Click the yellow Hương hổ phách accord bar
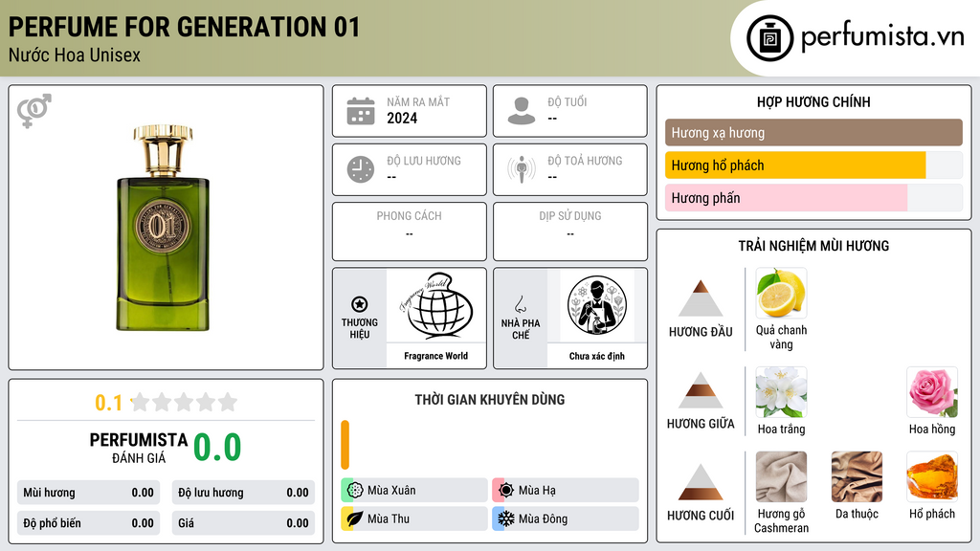Viewport: 980px width, 551px height. click(x=795, y=165)
